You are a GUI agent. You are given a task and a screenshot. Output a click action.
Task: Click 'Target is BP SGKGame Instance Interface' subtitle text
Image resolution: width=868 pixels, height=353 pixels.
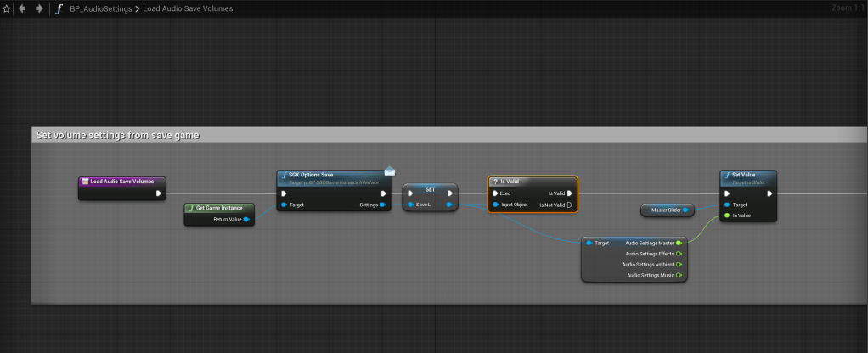click(334, 182)
